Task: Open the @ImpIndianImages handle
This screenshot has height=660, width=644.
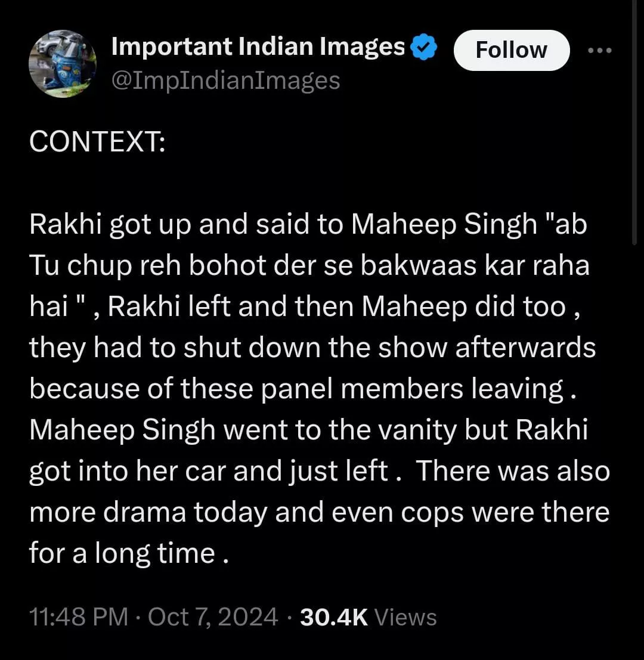Action: (225, 80)
